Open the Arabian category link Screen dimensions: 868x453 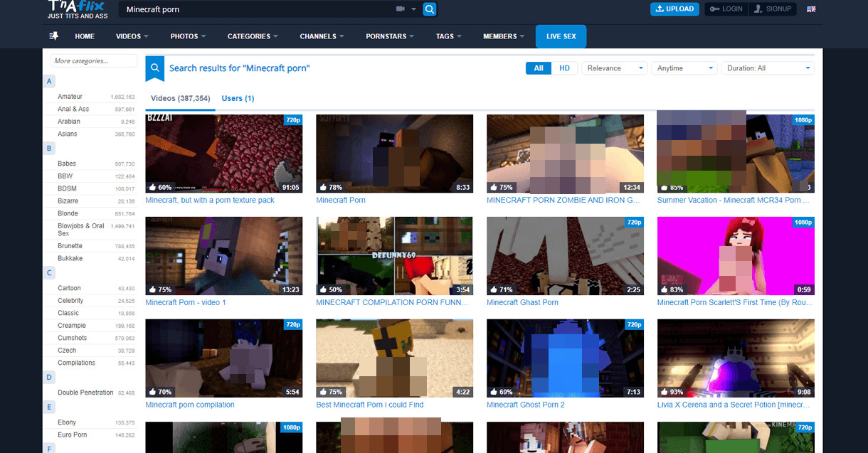coord(69,122)
